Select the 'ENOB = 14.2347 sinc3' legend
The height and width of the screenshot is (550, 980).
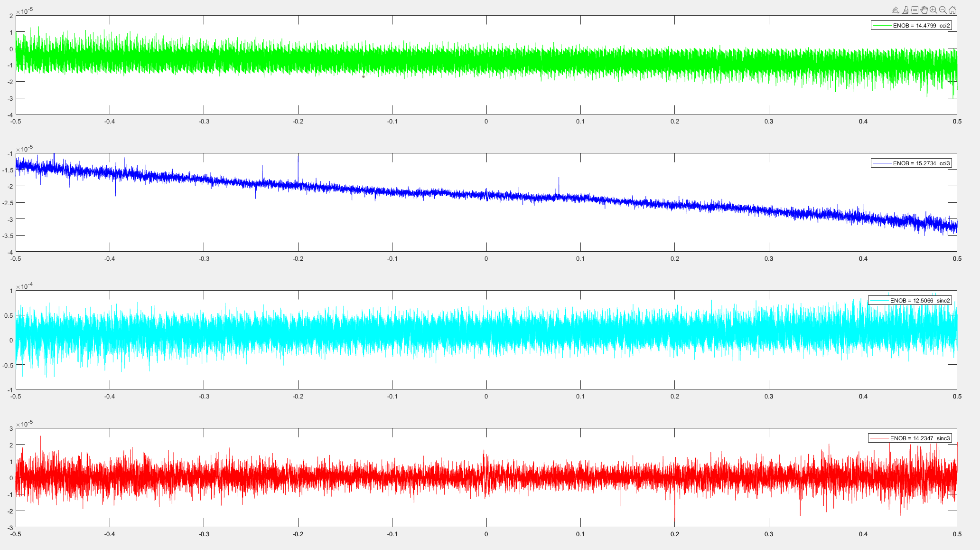pos(910,438)
